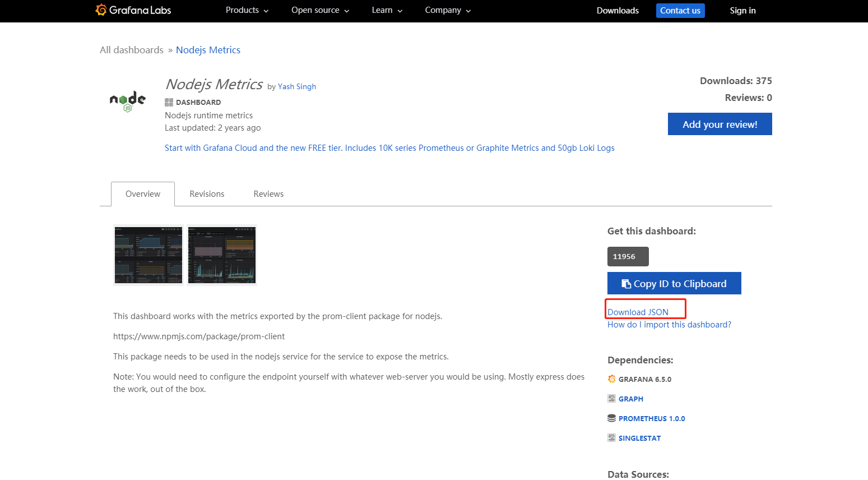Open the Grafana Cloud free tier promo link
868x480 pixels.
point(389,148)
